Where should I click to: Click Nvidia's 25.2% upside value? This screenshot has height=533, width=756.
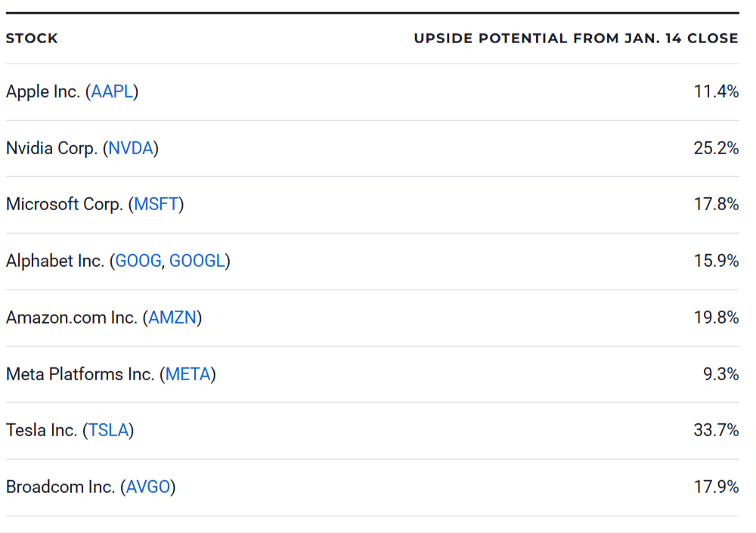click(716, 148)
